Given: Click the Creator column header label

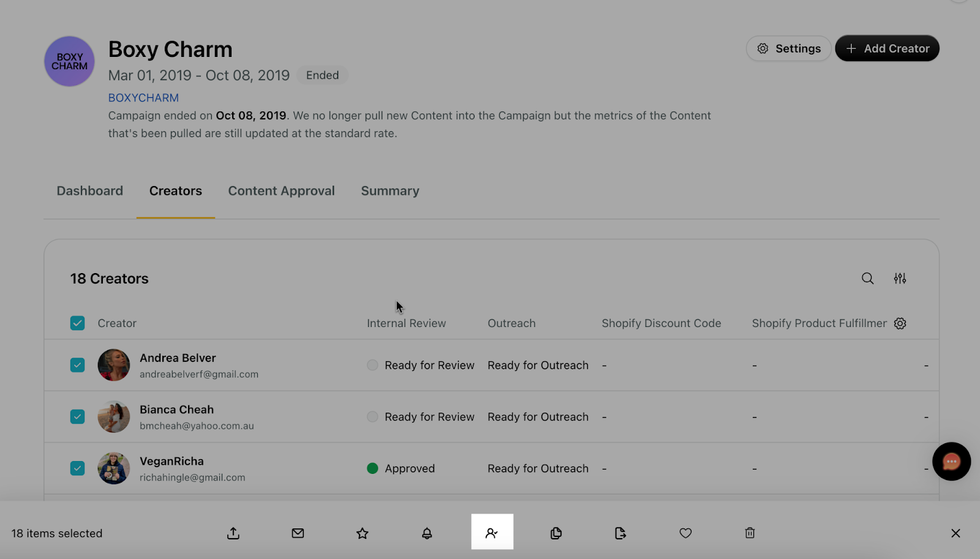Looking at the screenshot, I should click(x=117, y=323).
